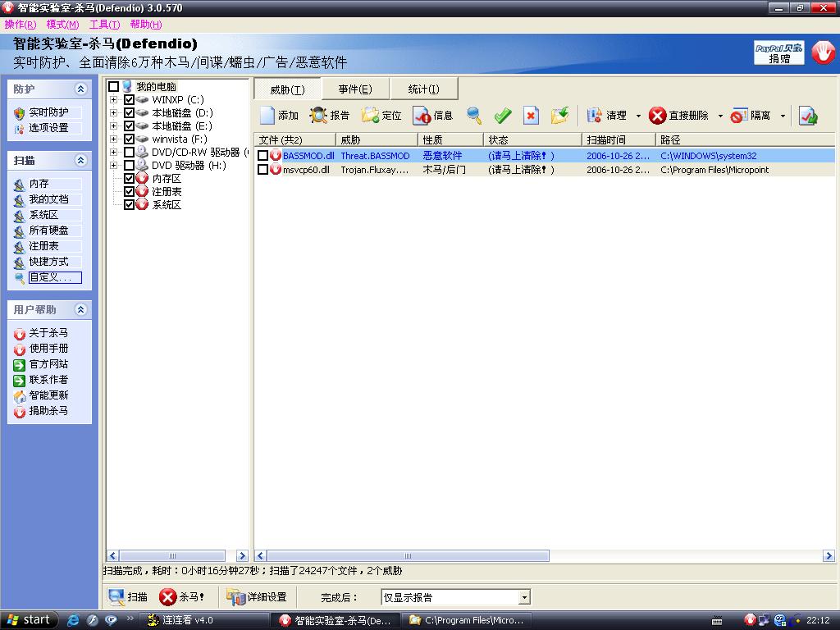Check the DVD 驱动器 (H:) checkbox
This screenshot has height=630, width=840.
pyautogui.click(x=129, y=166)
